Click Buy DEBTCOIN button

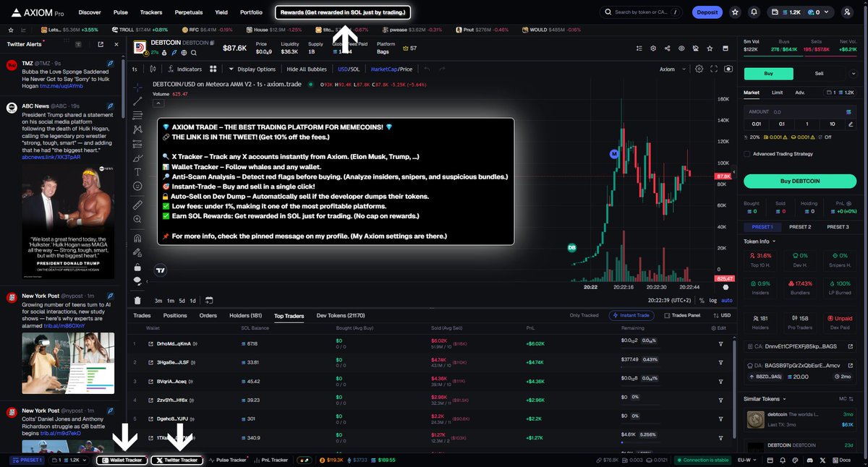tap(799, 181)
